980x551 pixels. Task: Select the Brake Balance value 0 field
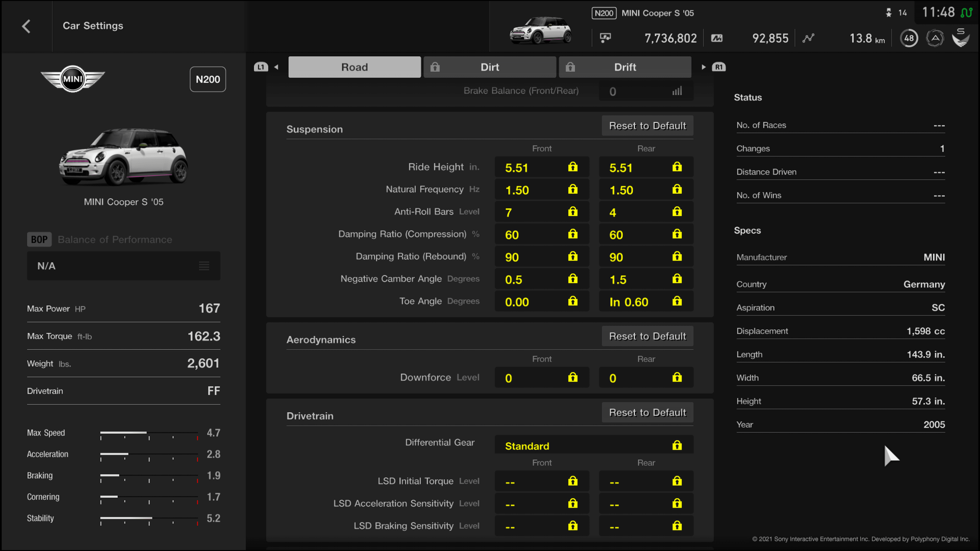pyautogui.click(x=646, y=91)
